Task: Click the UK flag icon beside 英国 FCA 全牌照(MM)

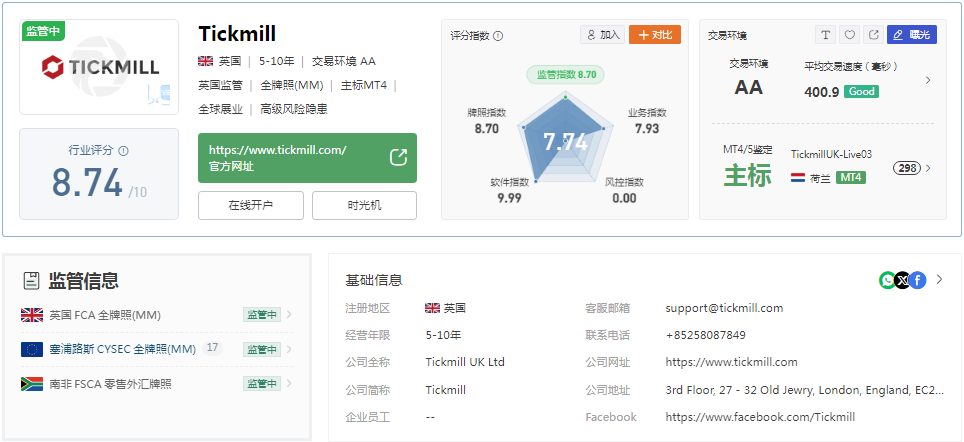Action: pyautogui.click(x=32, y=315)
